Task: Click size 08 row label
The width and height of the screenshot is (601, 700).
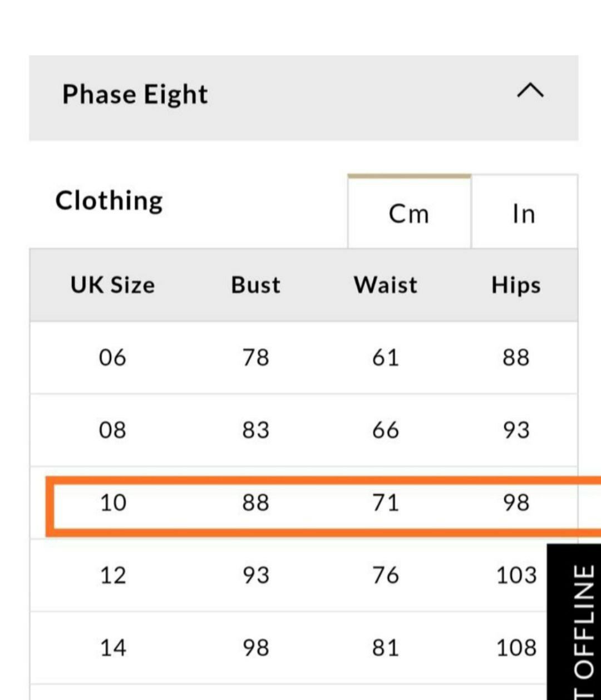Action: [112, 430]
